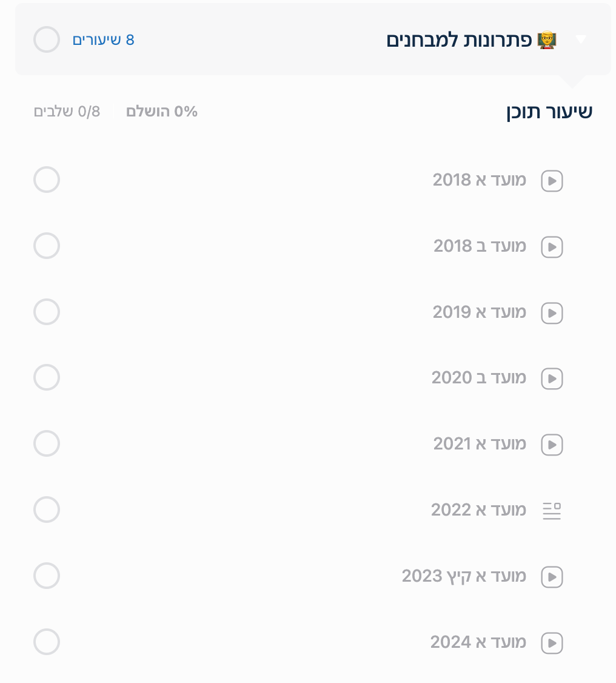Open the מועד א קיץ 2023 lesson
The width and height of the screenshot is (616, 683).
pos(464,576)
